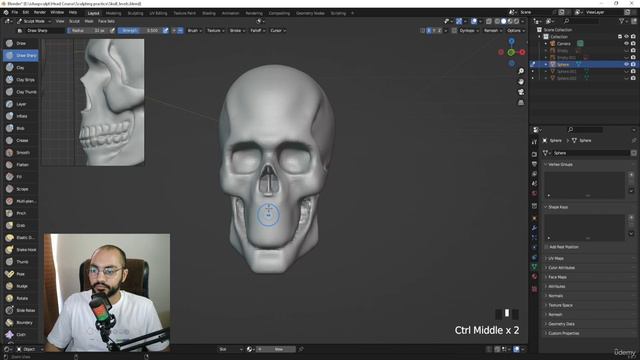Open the Face Sets menu button
The width and height of the screenshot is (640, 360).
tap(106, 21)
